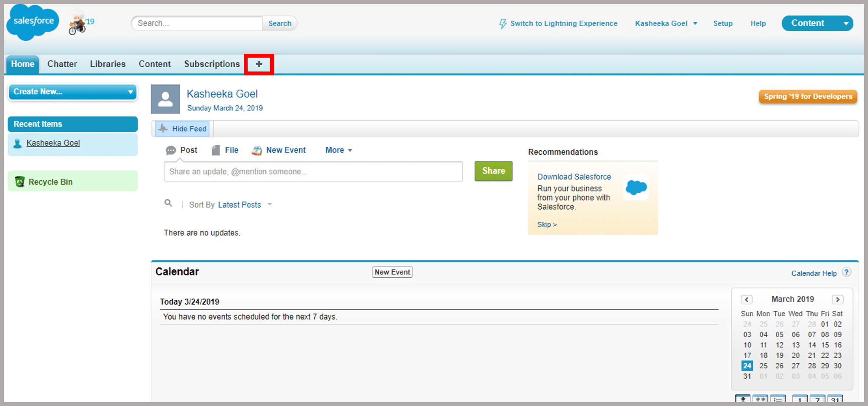This screenshot has height=406, width=868.
Task: Select the New Event publisher action
Action: [279, 150]
